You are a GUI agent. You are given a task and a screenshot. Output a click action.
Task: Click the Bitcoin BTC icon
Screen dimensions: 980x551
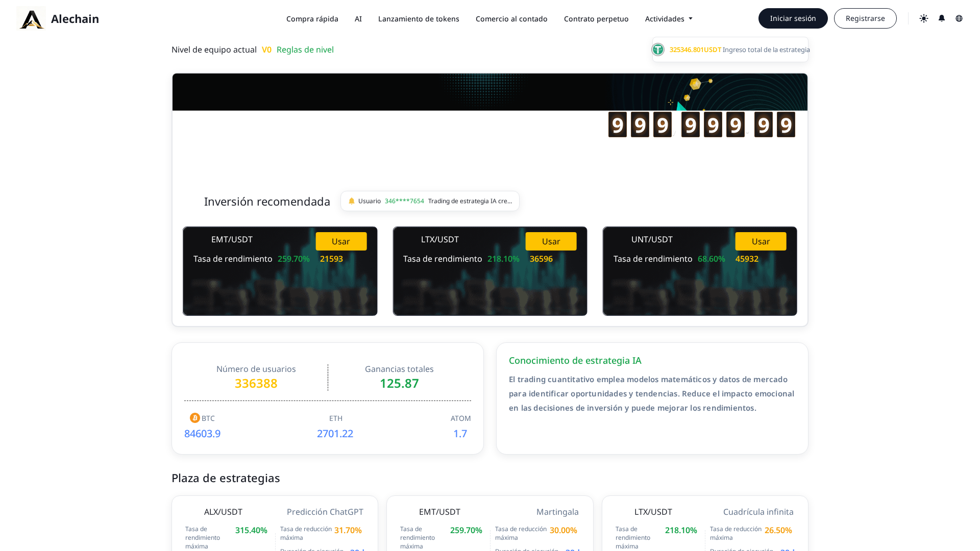195,418
